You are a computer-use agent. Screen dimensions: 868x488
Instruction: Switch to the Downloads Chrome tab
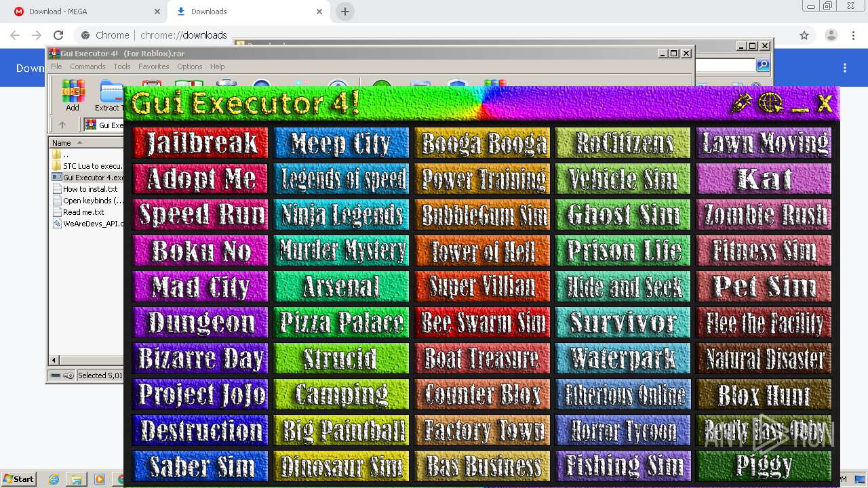pyautogui.click(x=249, y=12)
